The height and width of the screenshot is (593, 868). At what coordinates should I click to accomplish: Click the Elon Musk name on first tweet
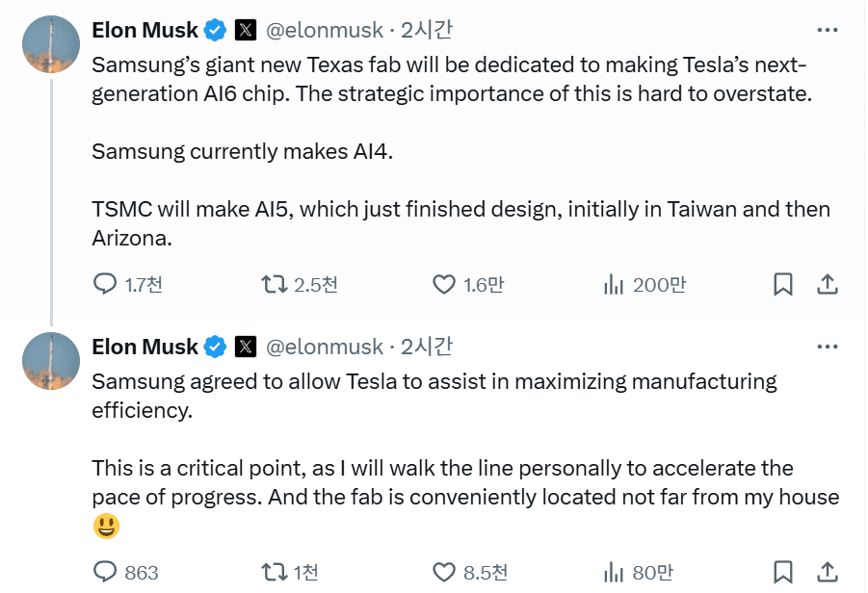[145, 30]
